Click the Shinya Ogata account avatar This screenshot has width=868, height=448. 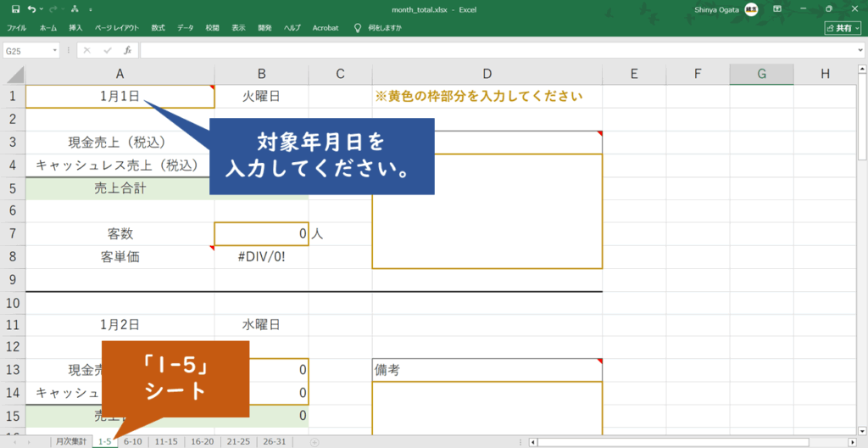(751, 8)
